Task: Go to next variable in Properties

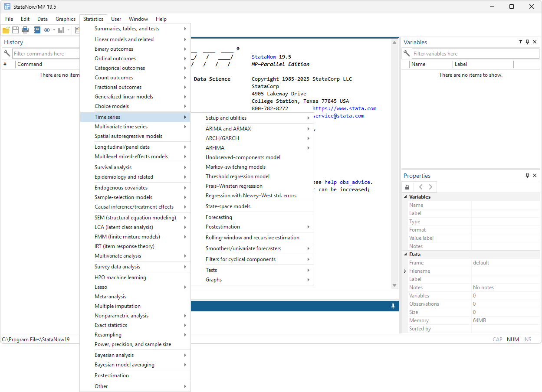Action: pyautogui.click(x=430, y=187)
